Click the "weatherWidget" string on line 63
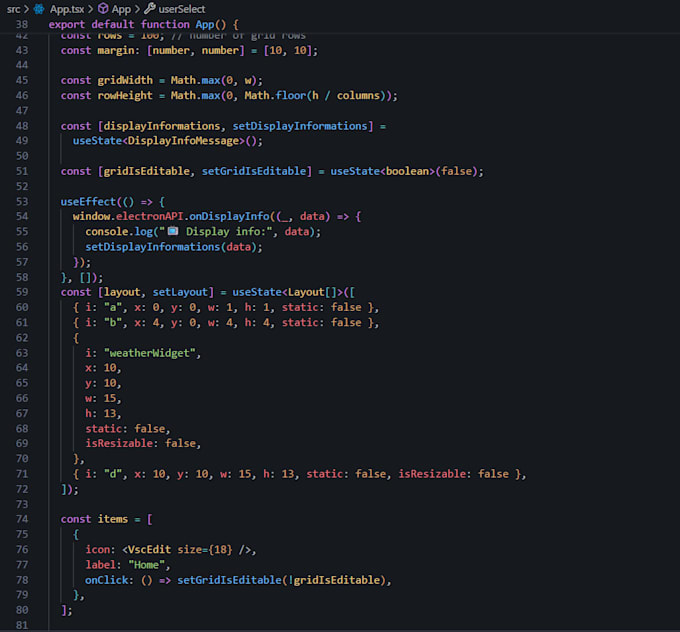 point(150,353)
